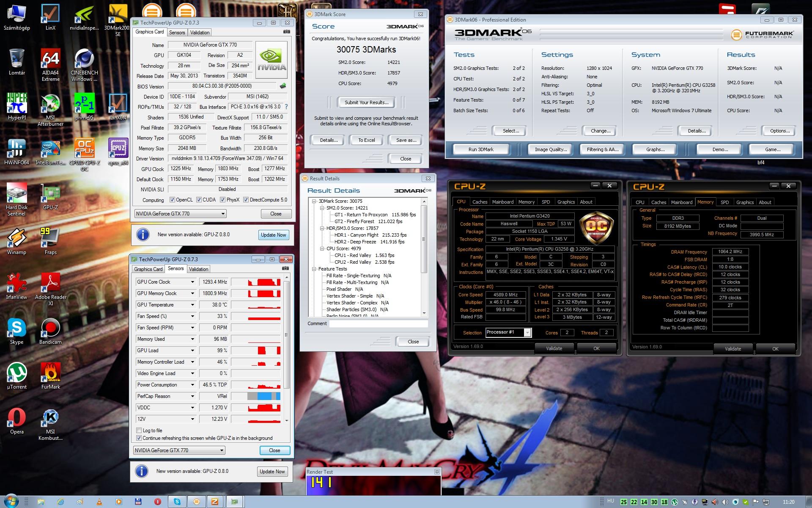Enable the Log to file checkbox
The height and width of the screenshot is (508, 812).
click(x=139, y=431)
